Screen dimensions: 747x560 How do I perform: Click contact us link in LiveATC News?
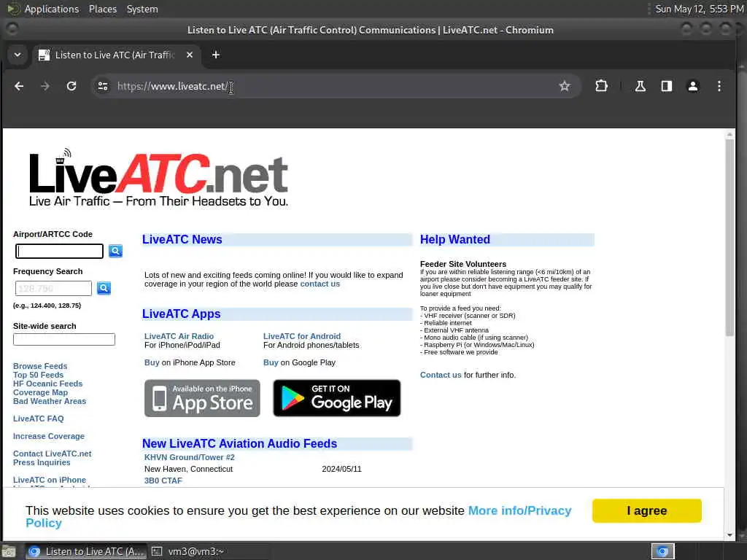[x=320, y=284]
